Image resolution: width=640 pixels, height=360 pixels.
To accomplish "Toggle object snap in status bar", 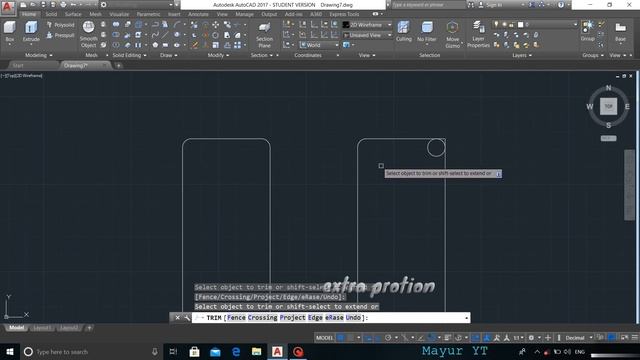I will [431, 338].
